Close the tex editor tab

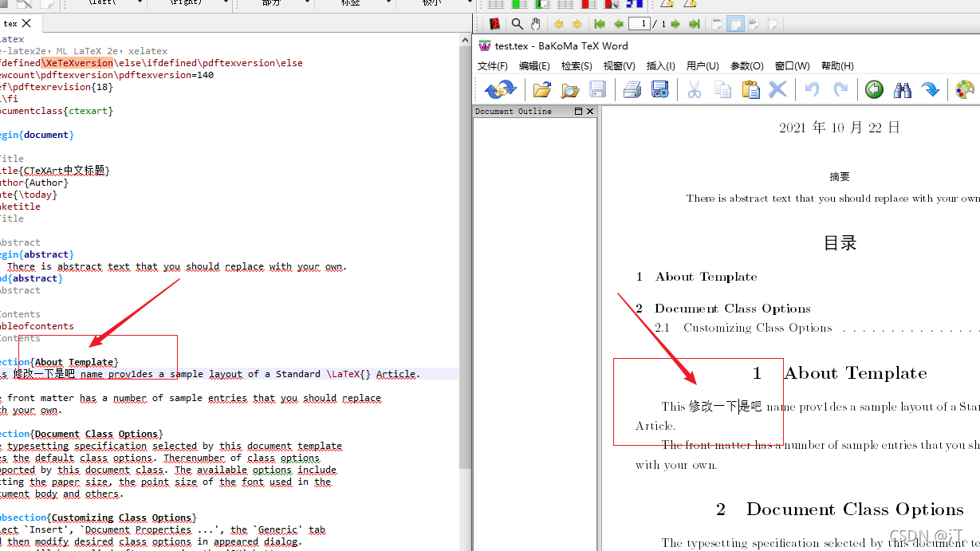point(26,23)
